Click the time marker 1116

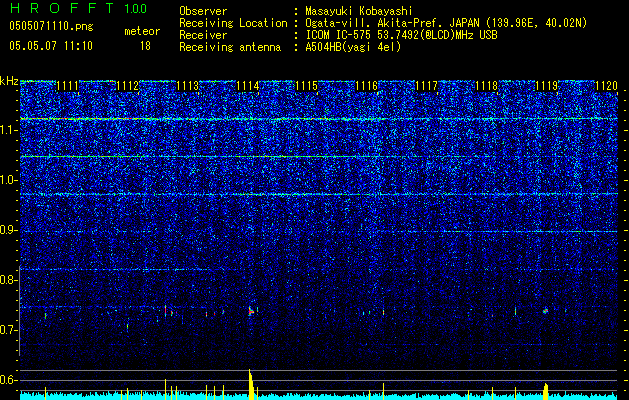[x=367, y=86]
